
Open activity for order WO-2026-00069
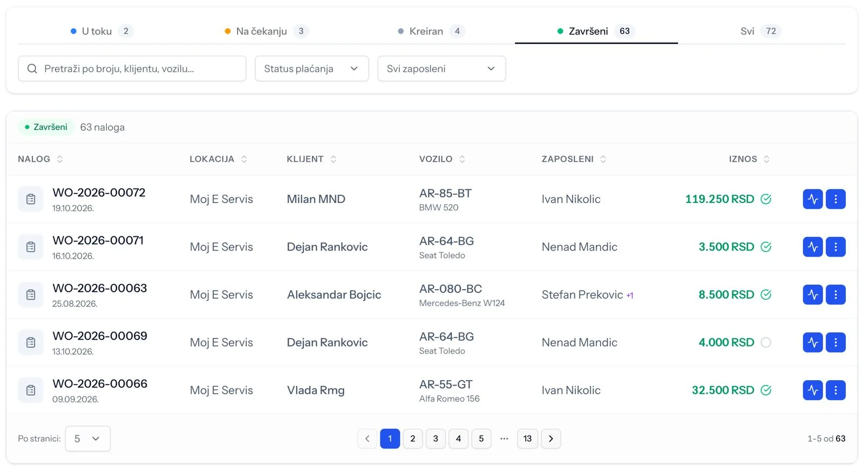[813, 342]
